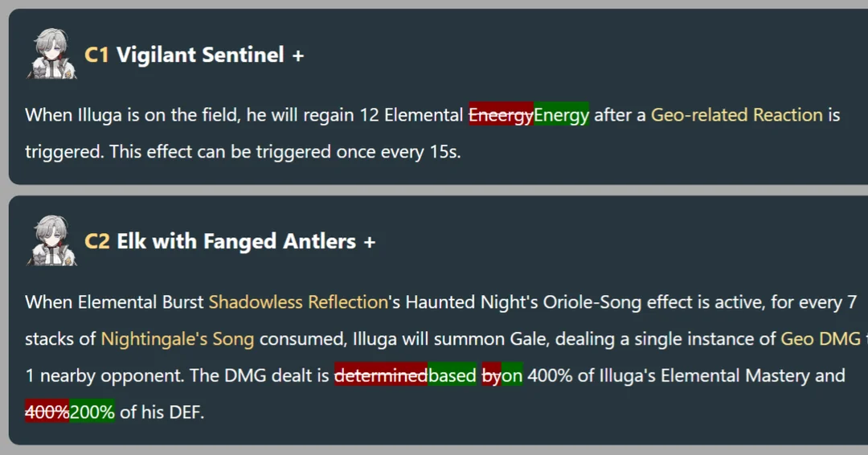Open the Geo-related Reaction link
Image resolution: width=868 pixels, height=455 pixels.
tap(737, 115)
